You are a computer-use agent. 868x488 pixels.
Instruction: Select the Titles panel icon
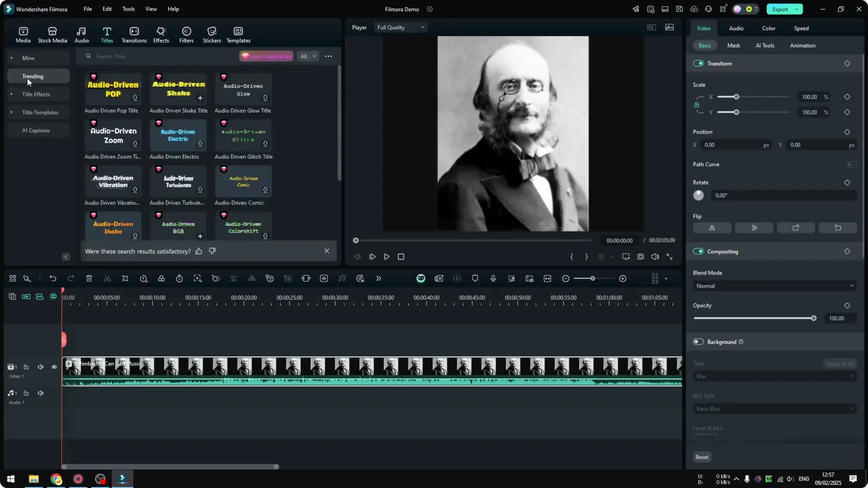click(107, 34)
